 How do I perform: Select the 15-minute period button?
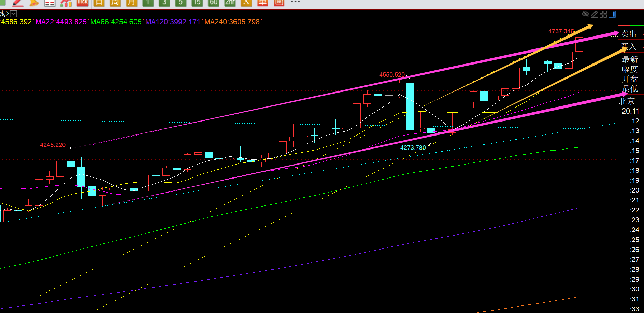click(197, 3)
